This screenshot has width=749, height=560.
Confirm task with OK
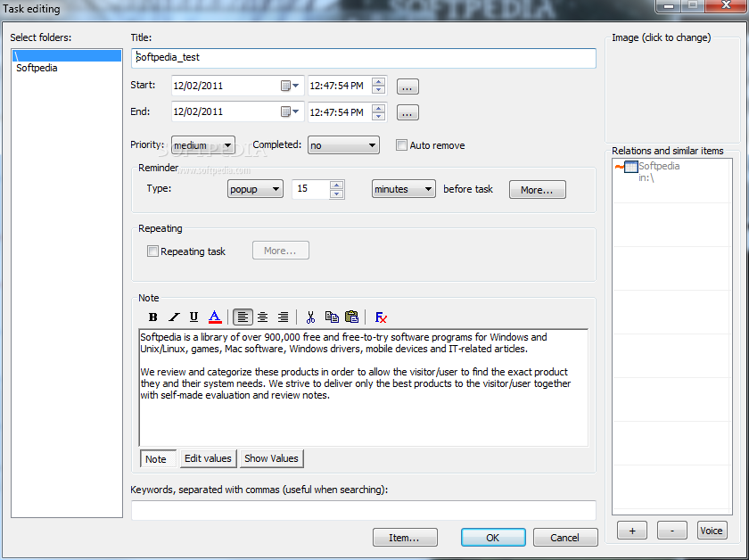pos(493,537)
